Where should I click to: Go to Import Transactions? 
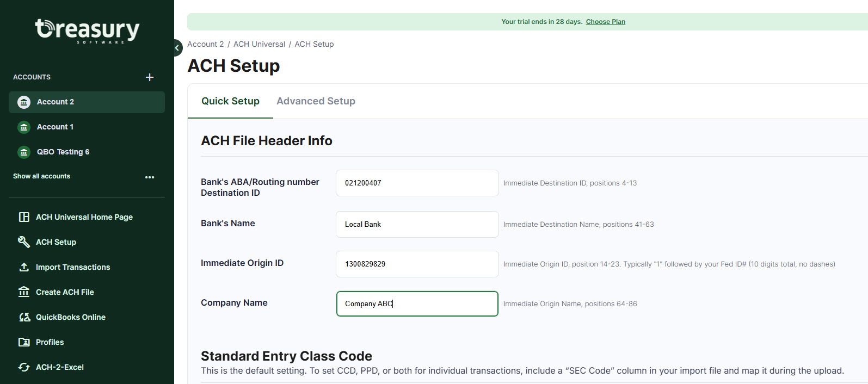click(x=73, y=267)
